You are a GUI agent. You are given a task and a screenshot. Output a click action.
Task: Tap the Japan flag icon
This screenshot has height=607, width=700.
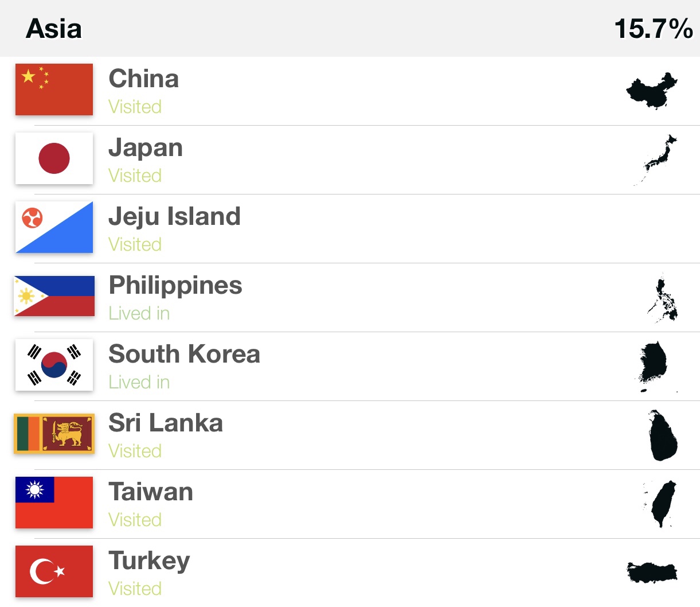(54, 158)
